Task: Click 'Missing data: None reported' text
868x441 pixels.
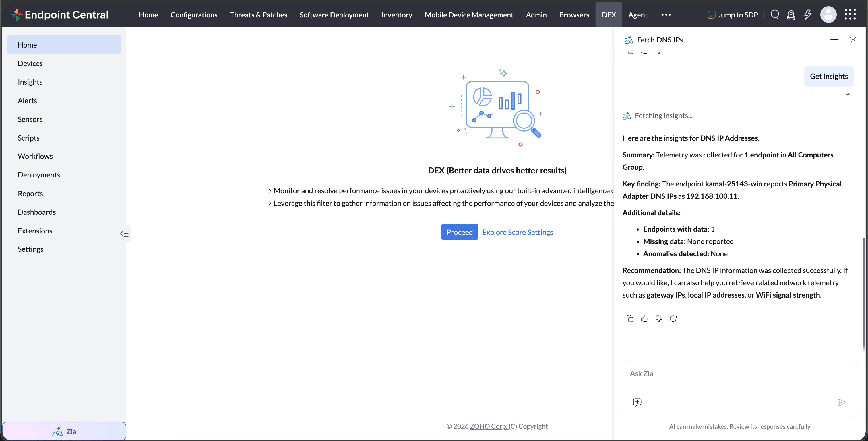Action: click(x=688, y=241)
